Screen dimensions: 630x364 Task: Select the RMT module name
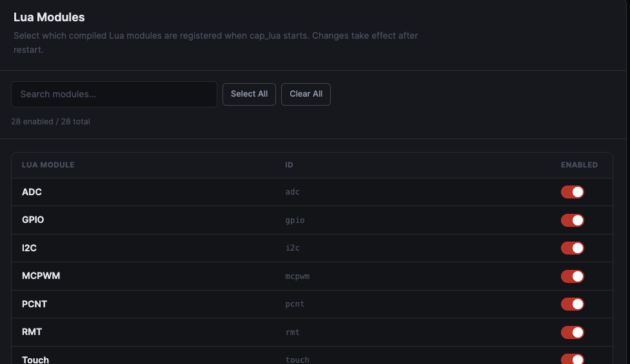(32, 332)
